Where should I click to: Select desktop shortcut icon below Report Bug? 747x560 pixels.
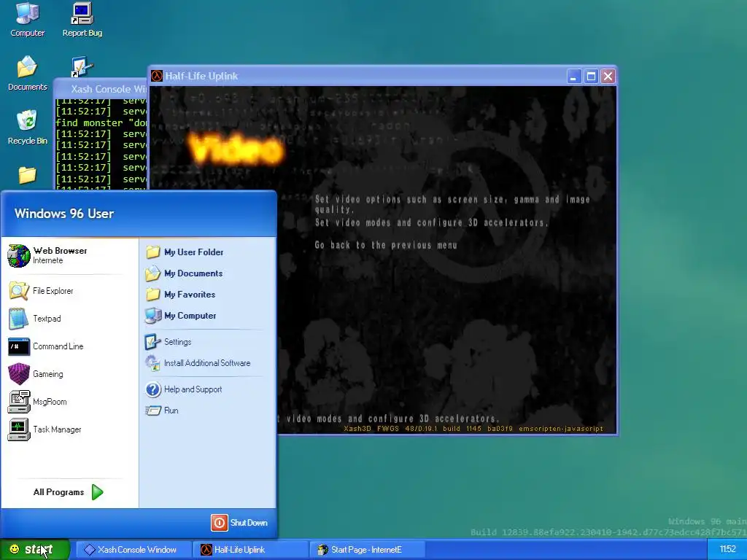(x=82, y=67)
